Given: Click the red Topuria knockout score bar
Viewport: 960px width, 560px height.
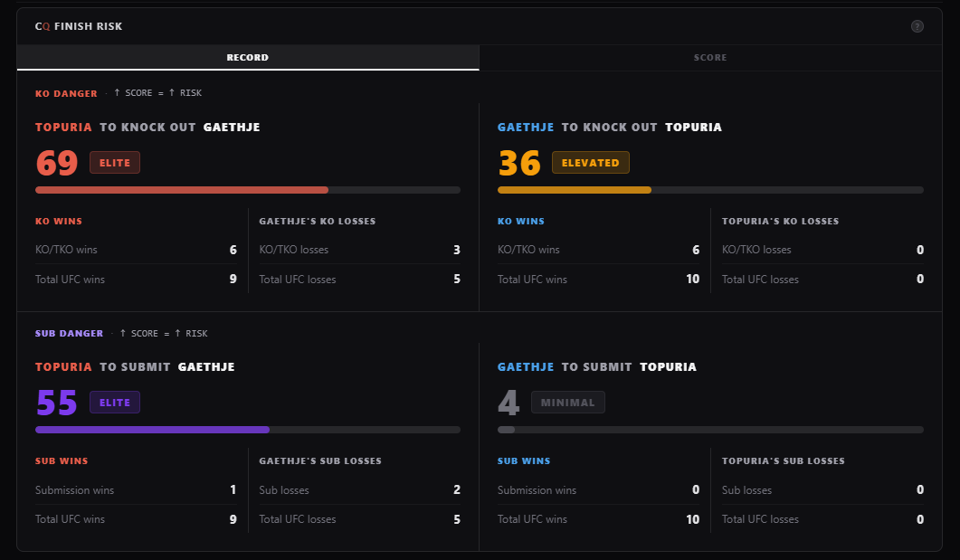Looking at the screenshot, I should (247, 190).
